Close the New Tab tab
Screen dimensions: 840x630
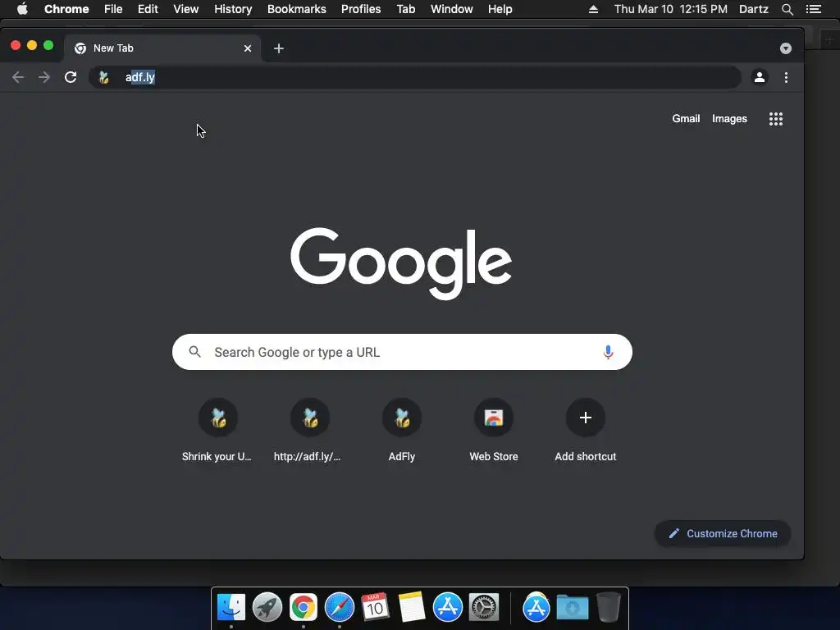[x=248, y=48]
